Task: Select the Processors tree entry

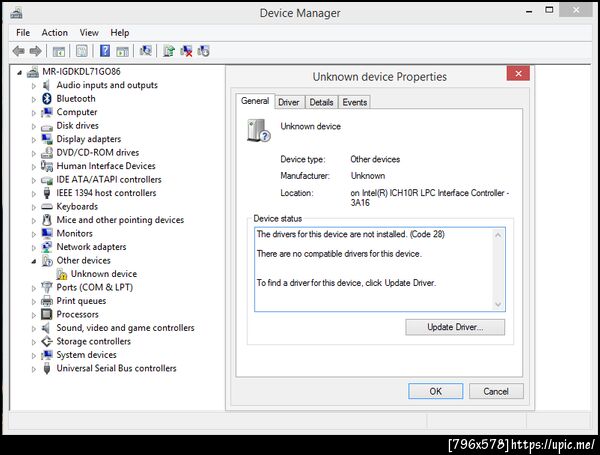Action: pos(78,314)
